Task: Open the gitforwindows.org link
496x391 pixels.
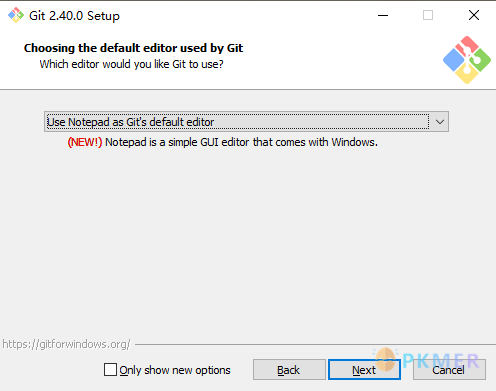Action: (x=66, y=344)
